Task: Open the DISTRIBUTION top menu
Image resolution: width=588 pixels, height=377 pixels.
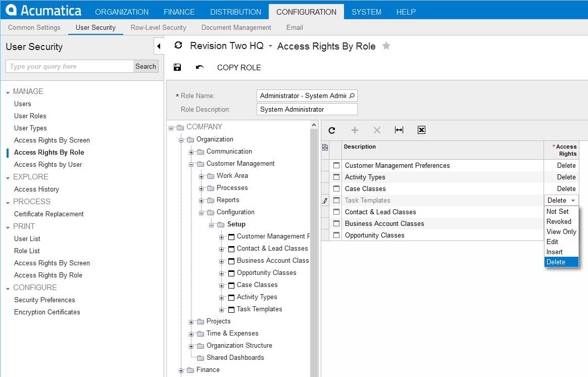Action: (235, 12)
